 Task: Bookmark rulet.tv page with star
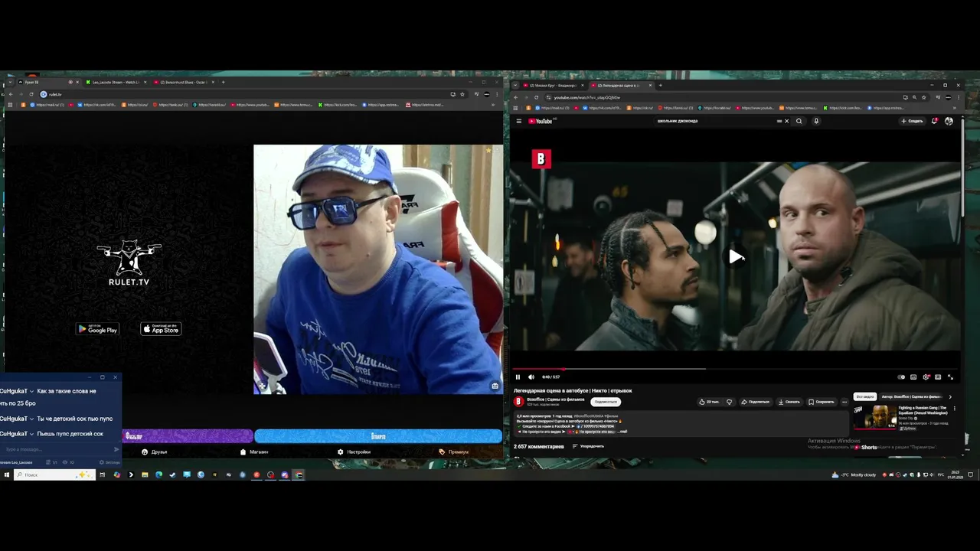462,94
